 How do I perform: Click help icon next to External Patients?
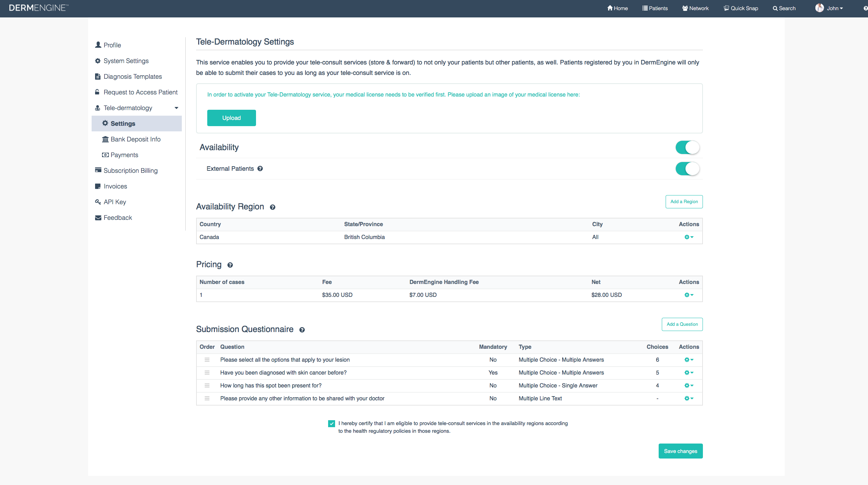point(260,169)
